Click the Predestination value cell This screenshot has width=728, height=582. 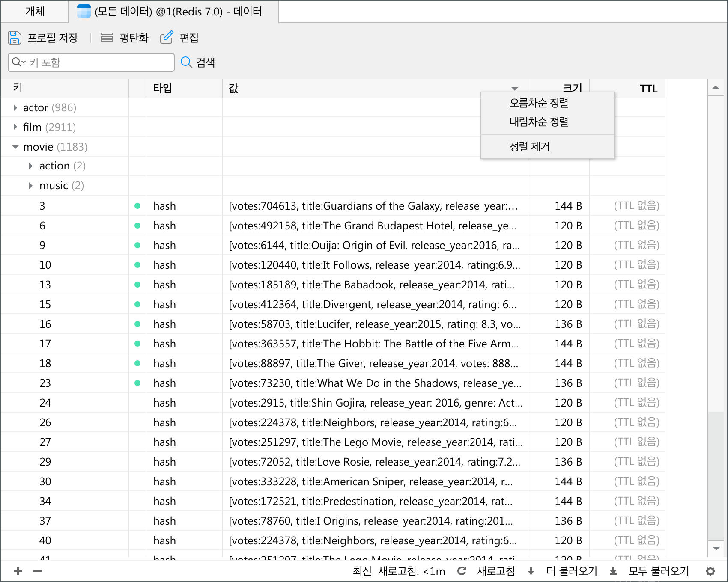[375, 501]
